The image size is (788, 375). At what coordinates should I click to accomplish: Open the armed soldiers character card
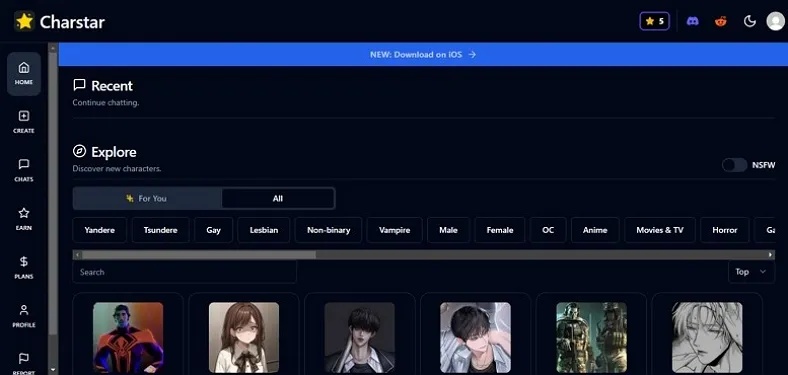point(592,334)
